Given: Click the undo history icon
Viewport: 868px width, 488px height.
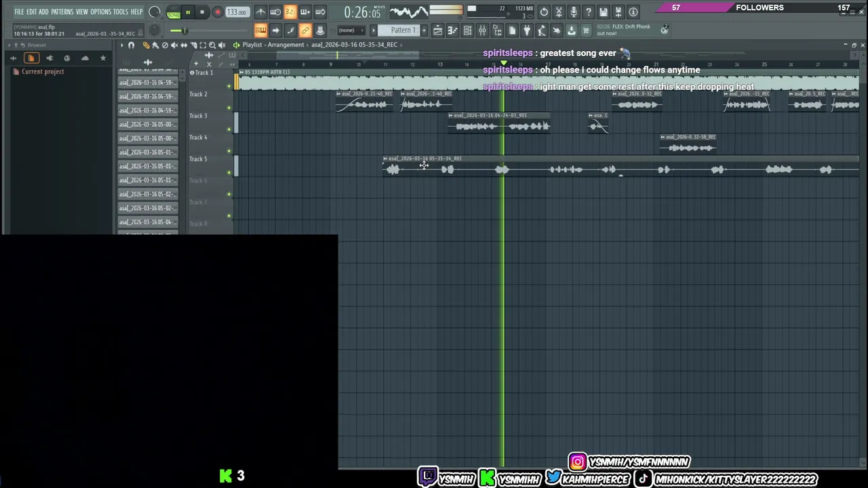Looking at the screenshot, I should 544,12.
